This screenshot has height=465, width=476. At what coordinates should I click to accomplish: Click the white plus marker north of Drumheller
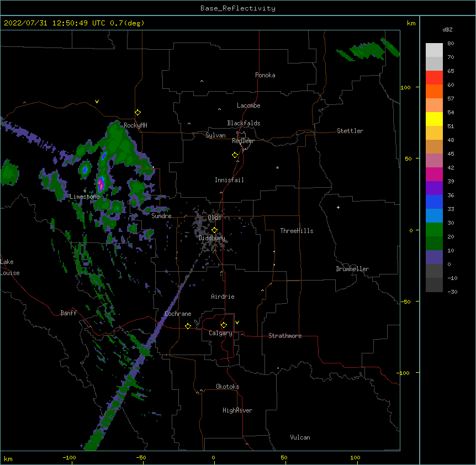click(x=338, y=207)
